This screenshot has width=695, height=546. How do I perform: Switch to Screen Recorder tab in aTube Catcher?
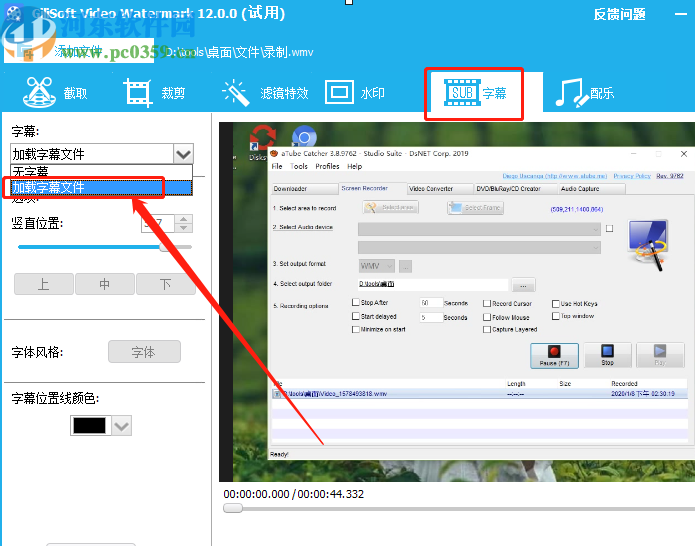372,188
